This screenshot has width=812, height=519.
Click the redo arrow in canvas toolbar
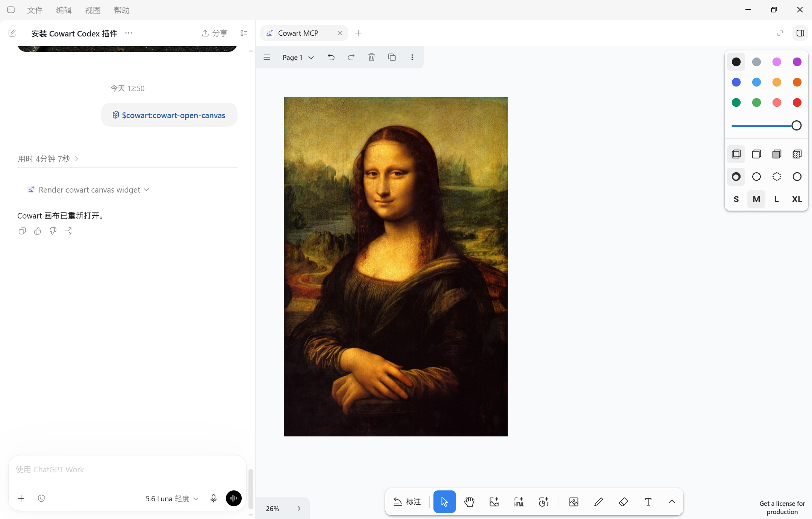(x=351, y=57)
